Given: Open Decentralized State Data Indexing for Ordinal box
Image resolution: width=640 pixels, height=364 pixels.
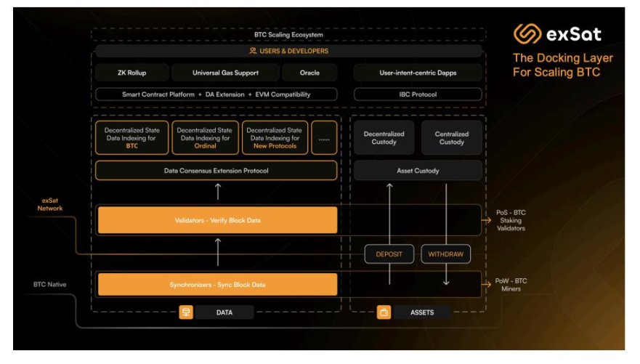Looking at the screenshot, I should 205,138.
